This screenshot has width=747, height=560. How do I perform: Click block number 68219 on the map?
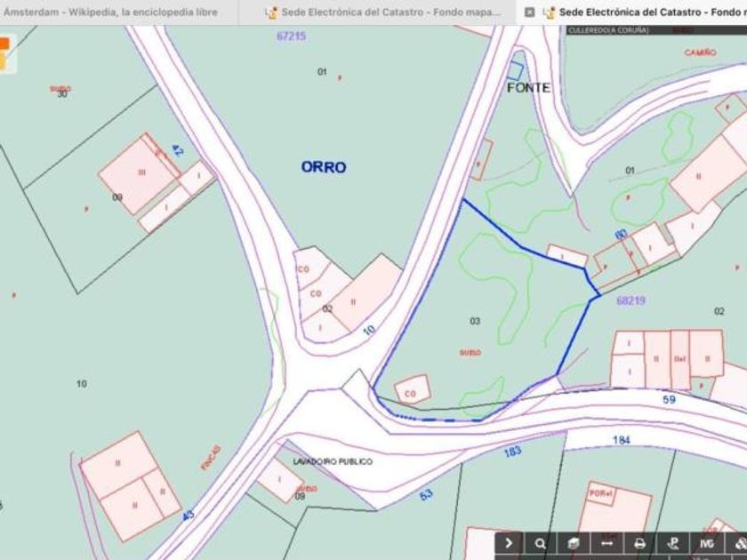[631, 300]
